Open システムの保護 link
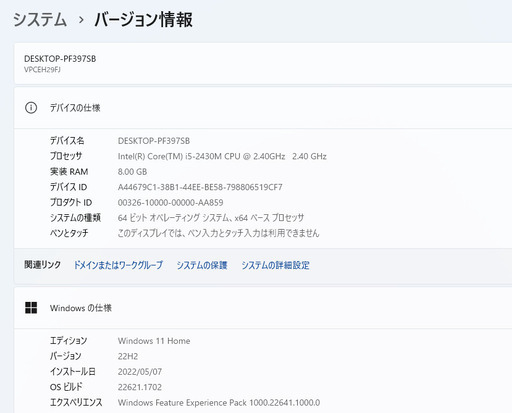Image resolution: width=512 pixels, height=413 pixels. (x=202, y=265)
